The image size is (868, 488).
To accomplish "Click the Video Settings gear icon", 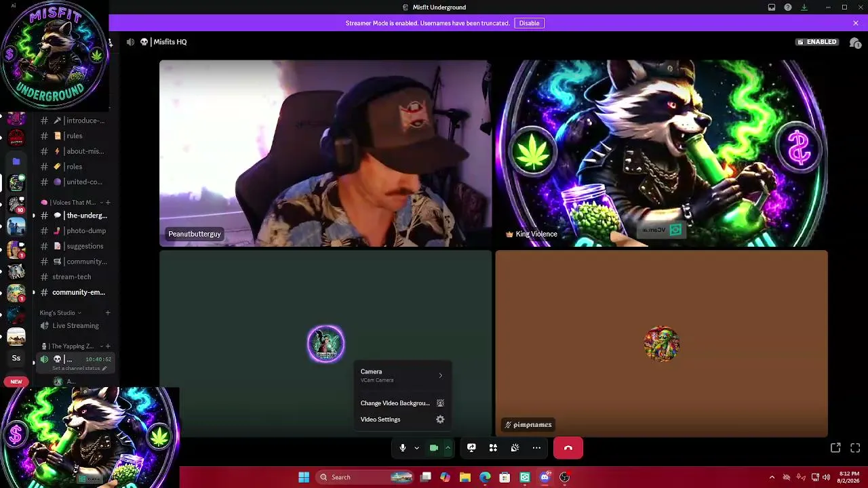I will click(x=440, y=420).
